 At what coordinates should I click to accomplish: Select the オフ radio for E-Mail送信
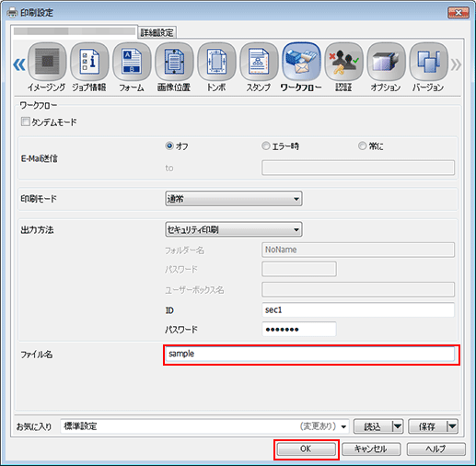(169, 146)
